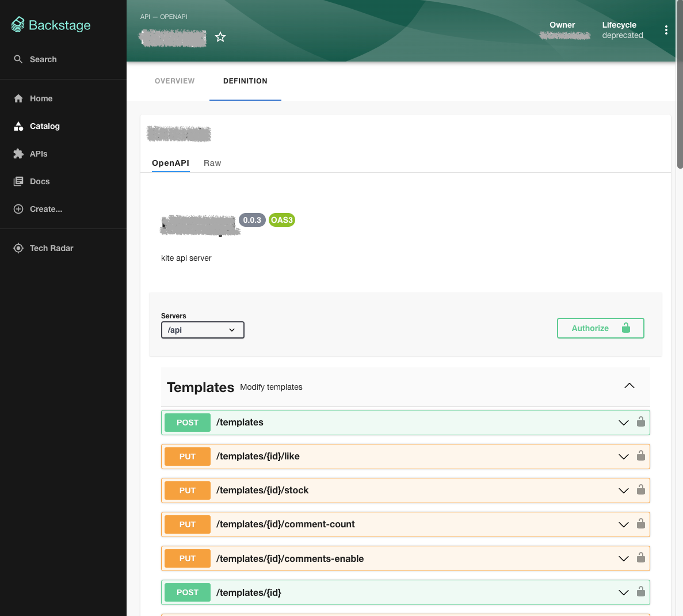This screenshot has width=683, height=616.
Task: Expand the /templates/{id}/like chevron
Action: click(x=624, y=457)
